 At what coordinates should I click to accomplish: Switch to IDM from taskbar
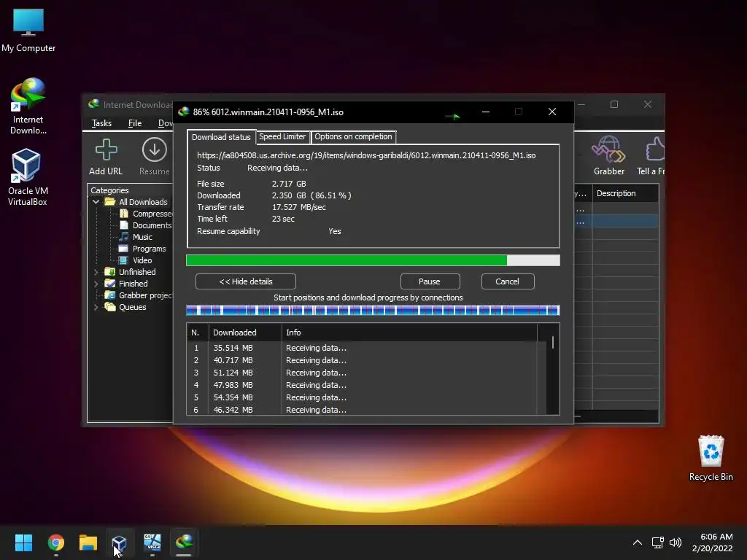[184, 542]
